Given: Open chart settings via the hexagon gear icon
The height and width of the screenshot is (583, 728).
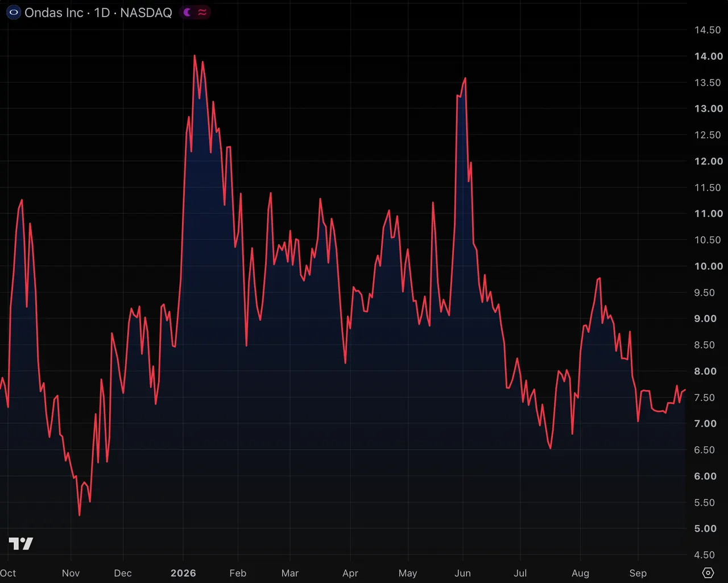Looking at the screenshot, I should click(x=708, y=573).
